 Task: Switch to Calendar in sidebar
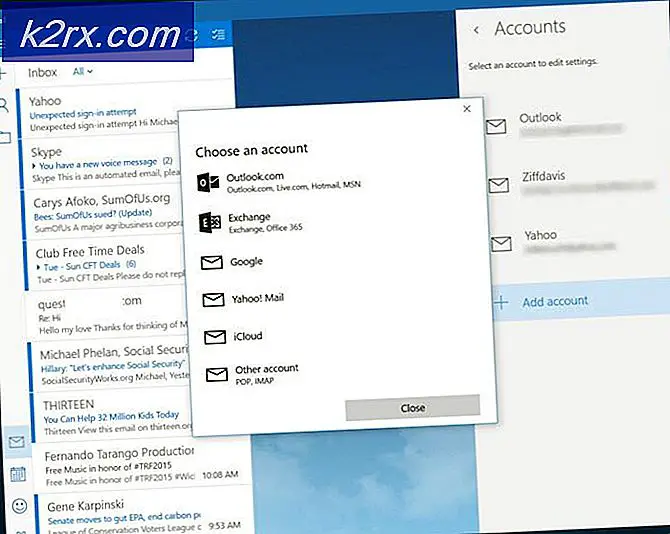coord(18,474)
